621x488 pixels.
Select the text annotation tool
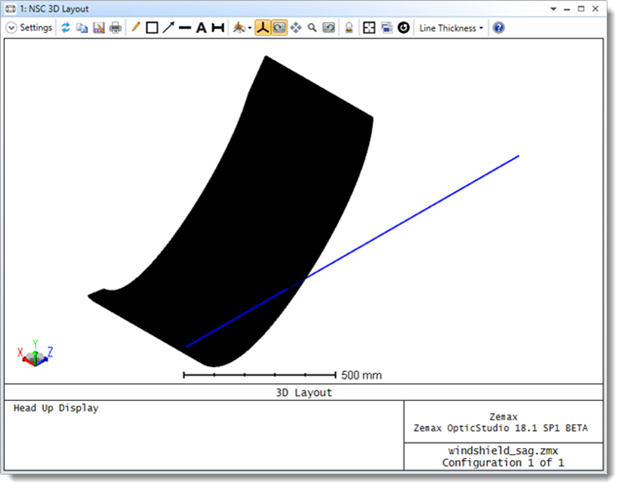coord(201,28)
